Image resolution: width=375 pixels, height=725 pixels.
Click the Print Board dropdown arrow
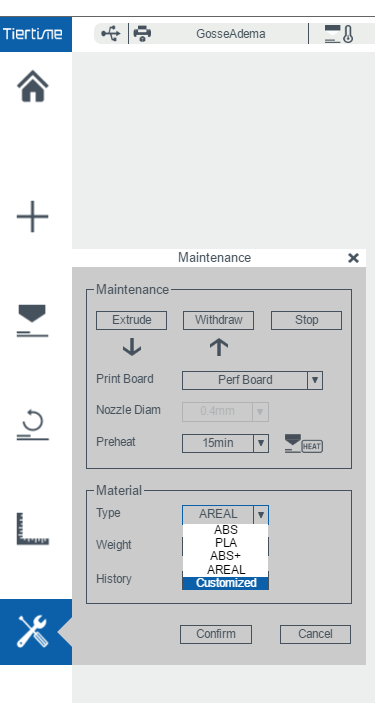coord(315,380)
